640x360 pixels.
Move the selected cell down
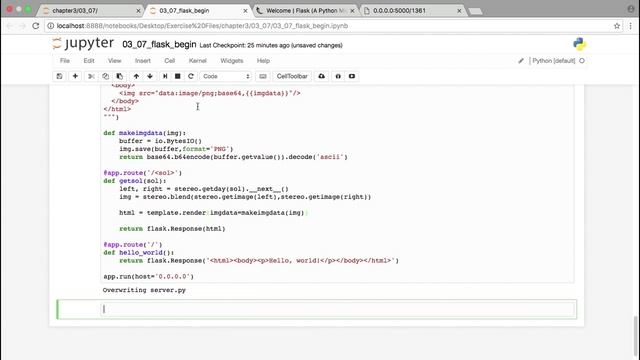point(150,76)
